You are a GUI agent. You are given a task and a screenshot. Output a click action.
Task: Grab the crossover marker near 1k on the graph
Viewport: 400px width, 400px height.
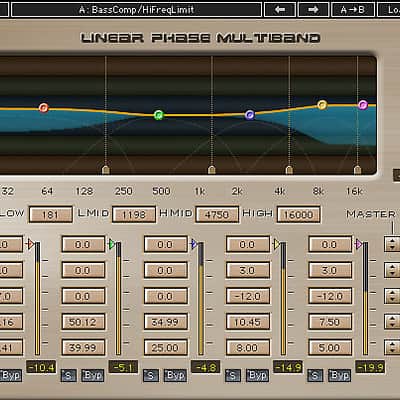(x=212, y=170)
